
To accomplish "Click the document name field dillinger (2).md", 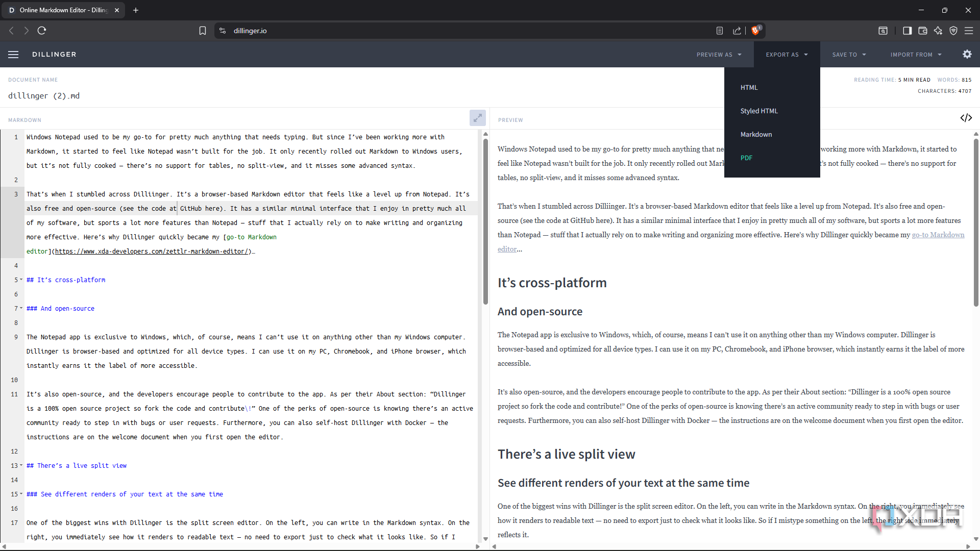I will click(x=44, y=96).
